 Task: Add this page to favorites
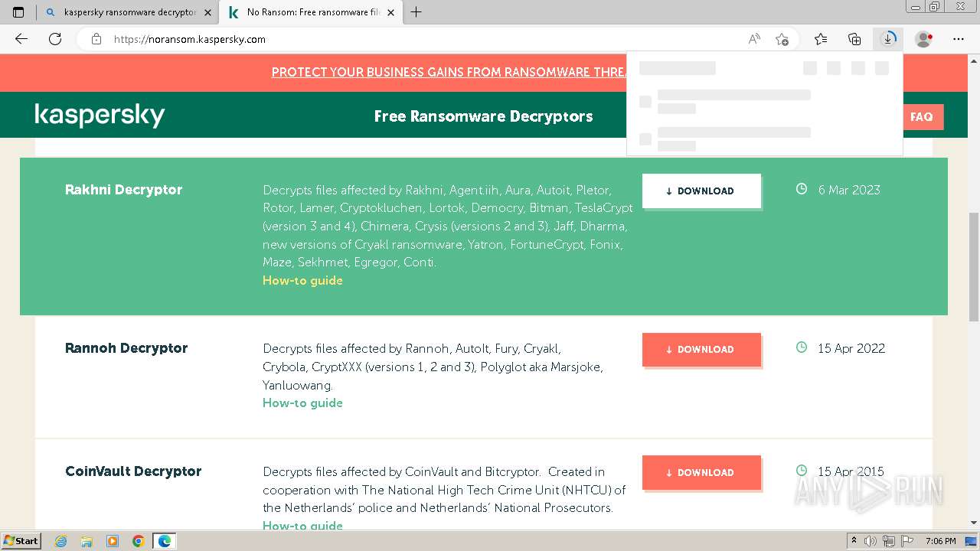click(x=782, y=39)
